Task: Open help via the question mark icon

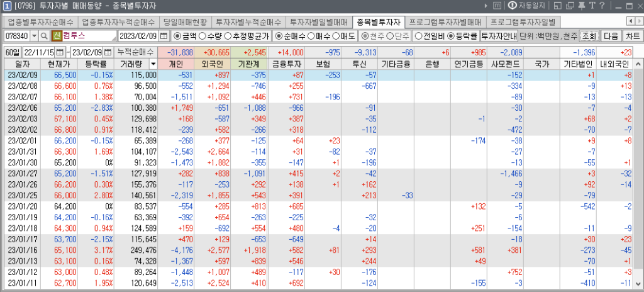Action: pos(602,6)
